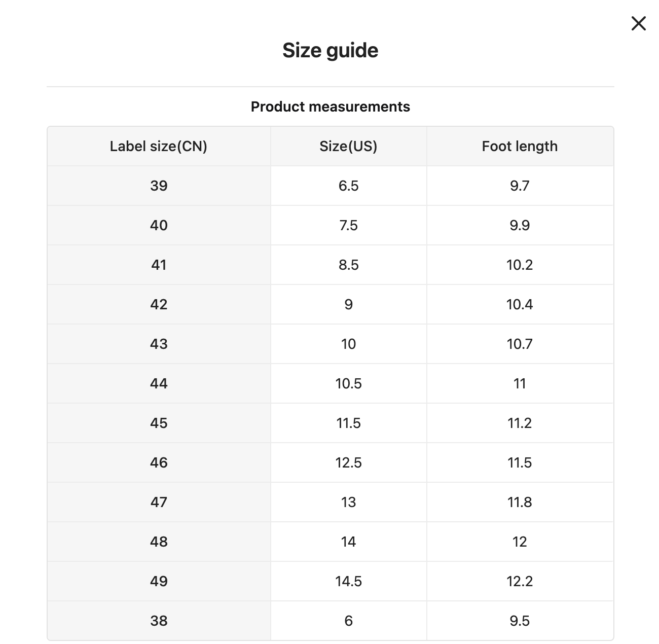Select CN label size 45 cell
This screenshot has width=659, height=644.
159,423
